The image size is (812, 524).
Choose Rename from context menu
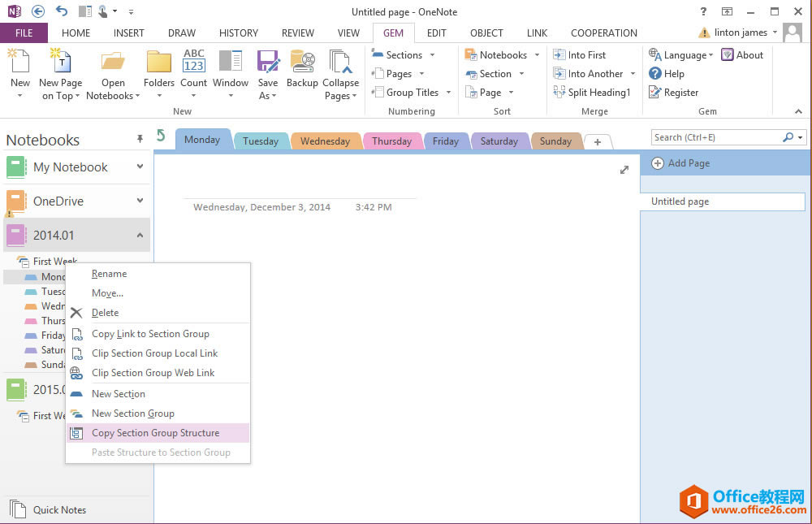click(109, 274)
